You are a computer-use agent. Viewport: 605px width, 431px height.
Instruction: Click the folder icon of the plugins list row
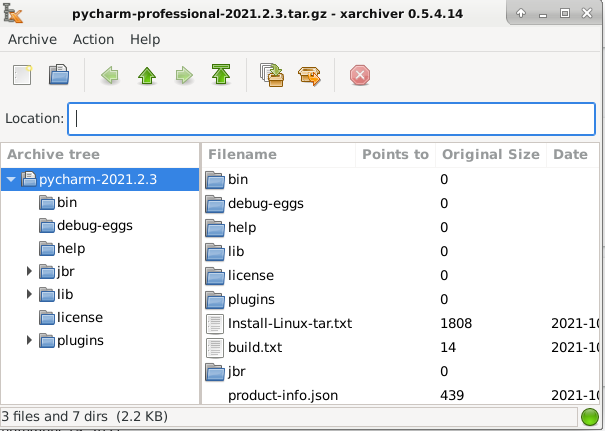[x=215, y=300]
